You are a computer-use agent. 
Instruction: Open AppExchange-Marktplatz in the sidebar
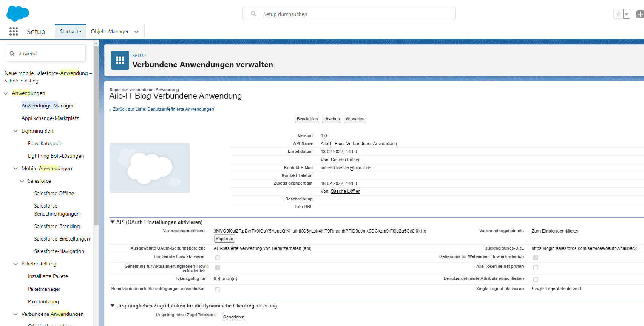point(50,118)
